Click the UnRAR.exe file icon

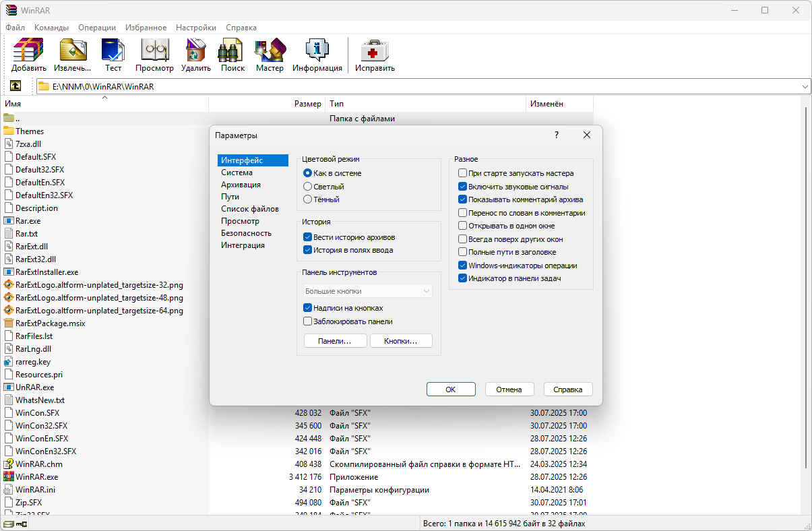(9, 387)
